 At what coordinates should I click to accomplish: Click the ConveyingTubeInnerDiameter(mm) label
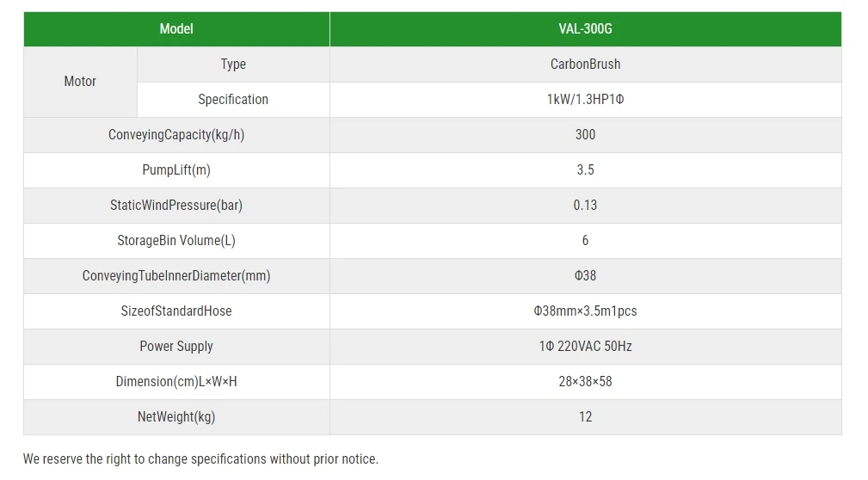176,275
